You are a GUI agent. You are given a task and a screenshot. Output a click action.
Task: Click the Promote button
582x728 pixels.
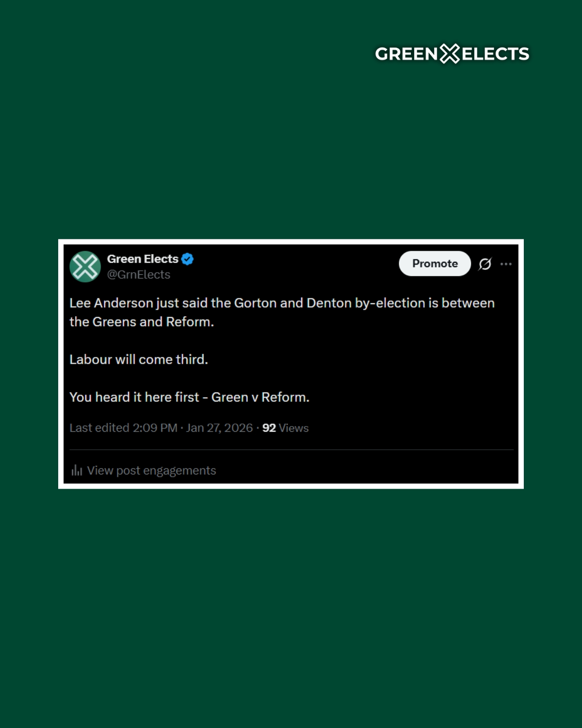pyautogui.click(x=435, y=264)
